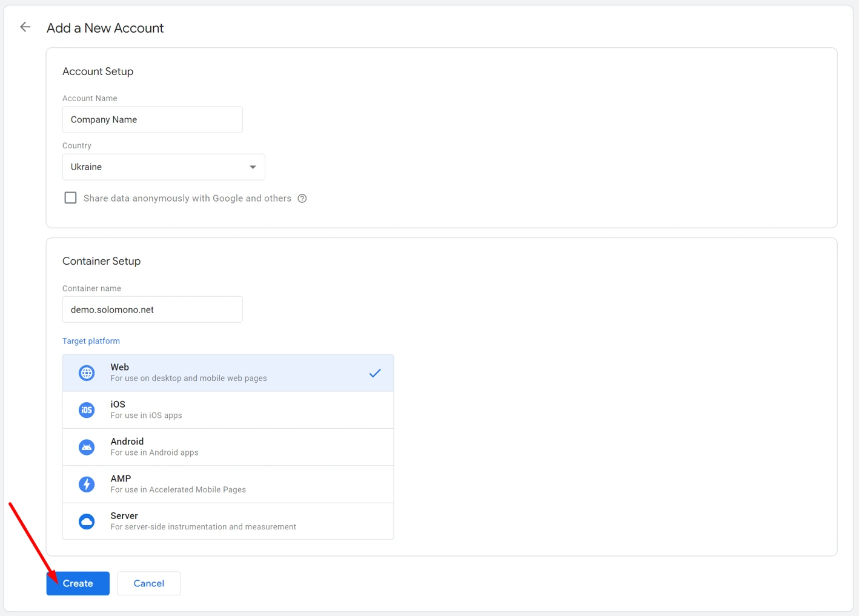This screenshot has width=859, height=616.
Task: Click the 'Share data anonymously with Google' label
Action: click(187, 199)
